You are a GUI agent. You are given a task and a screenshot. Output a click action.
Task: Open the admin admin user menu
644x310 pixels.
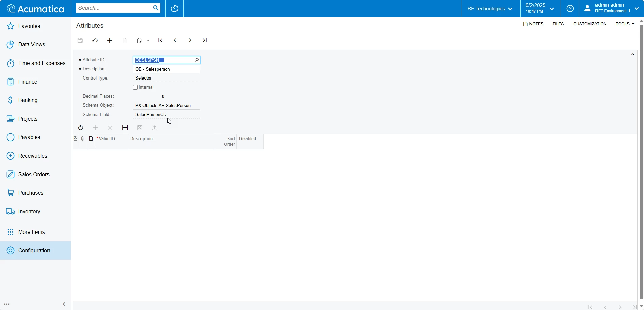pyautogui.click(x=611, y=8)
